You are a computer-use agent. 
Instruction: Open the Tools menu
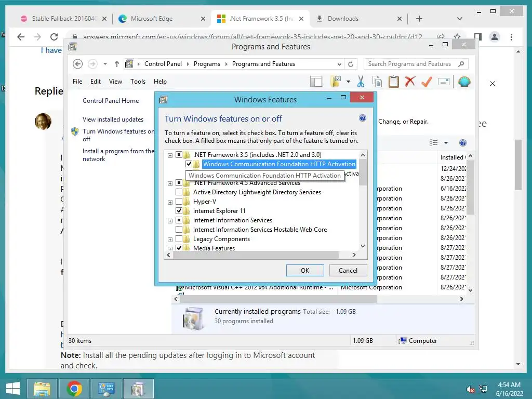click(x=138, y=82)
